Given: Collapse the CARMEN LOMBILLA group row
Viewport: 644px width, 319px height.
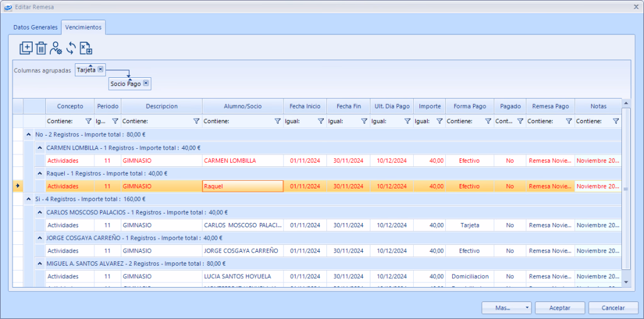Looking at the screenshot, I should [40, 148].
